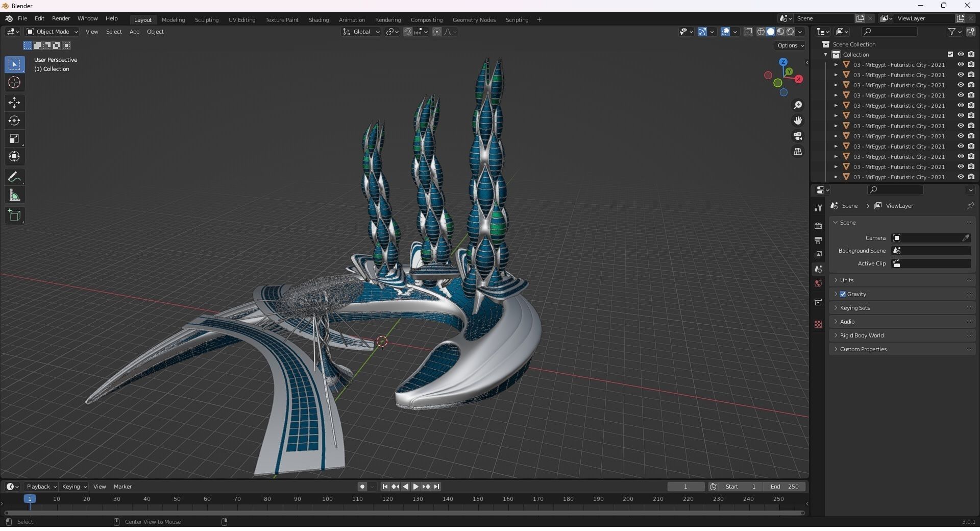The height and width of the screenshot is (531, 980).
Task: Toggle snapping magnet icon
Action: tap(407, 32)
